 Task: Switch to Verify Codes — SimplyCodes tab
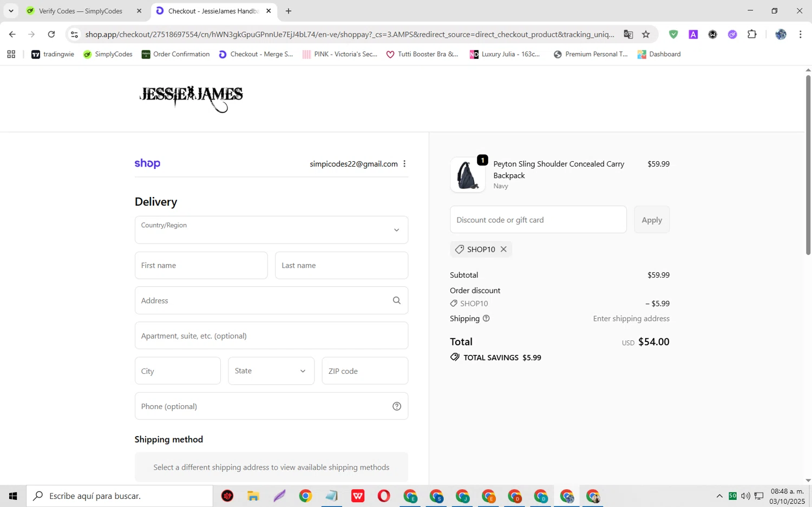[80, 11]
